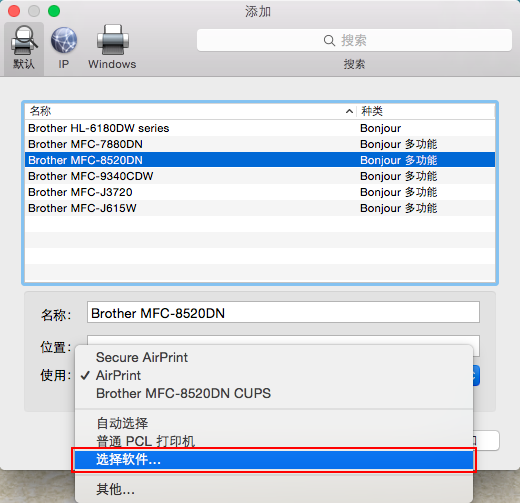Open the Windows printer icon tab
The width and height of the screenshot is (520, 503).
click(x=113, y=40)
